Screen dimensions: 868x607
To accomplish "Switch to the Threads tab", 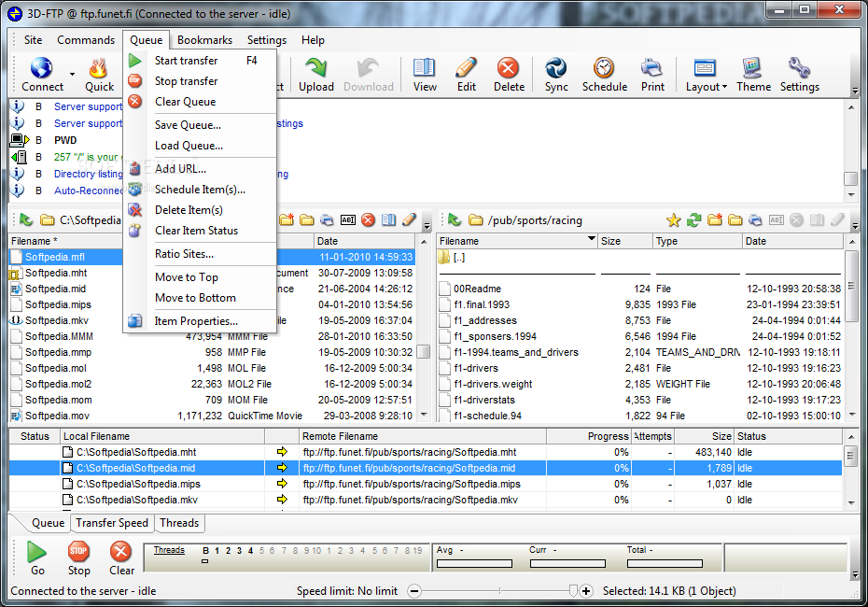I will click(179, 523).
